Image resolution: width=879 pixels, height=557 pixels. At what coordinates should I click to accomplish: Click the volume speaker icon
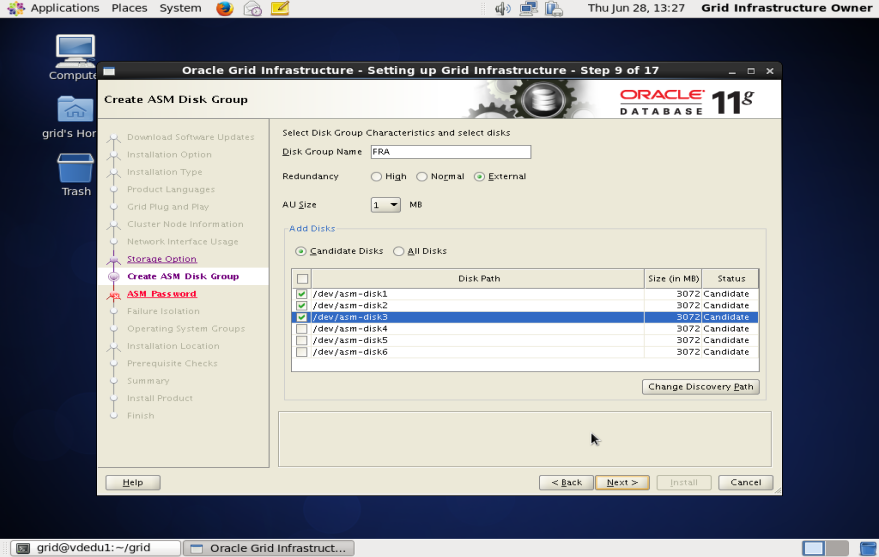click(x=502, y=8)
